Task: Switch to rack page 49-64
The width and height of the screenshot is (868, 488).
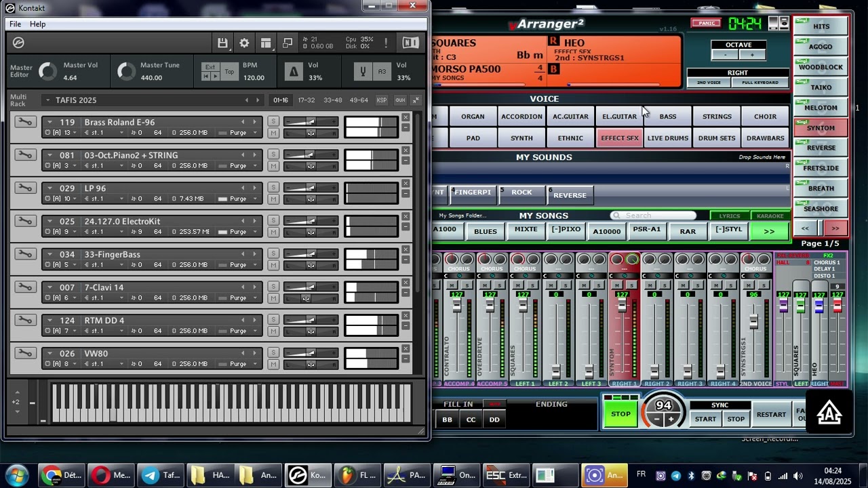Action: 359,100
